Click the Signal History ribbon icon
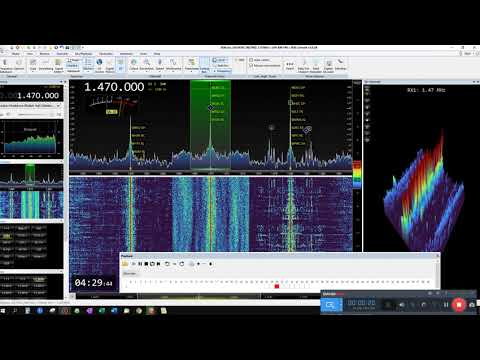 coord(59,66)
